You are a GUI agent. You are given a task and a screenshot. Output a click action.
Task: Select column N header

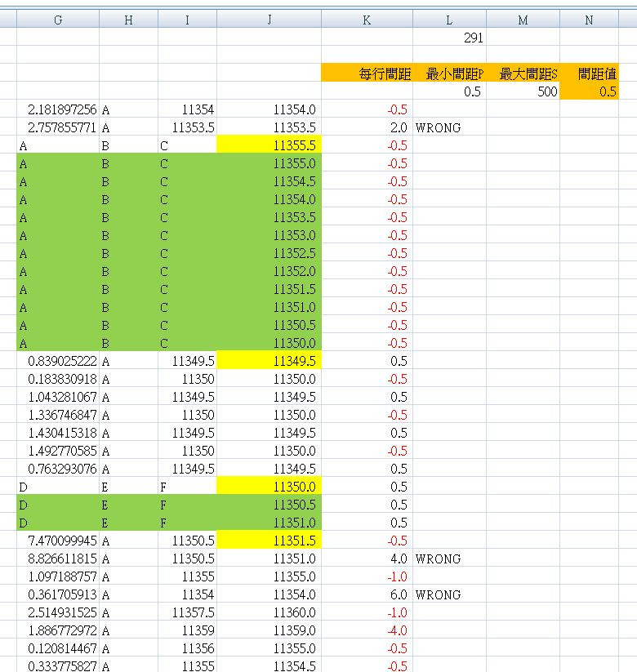[589, 20]
